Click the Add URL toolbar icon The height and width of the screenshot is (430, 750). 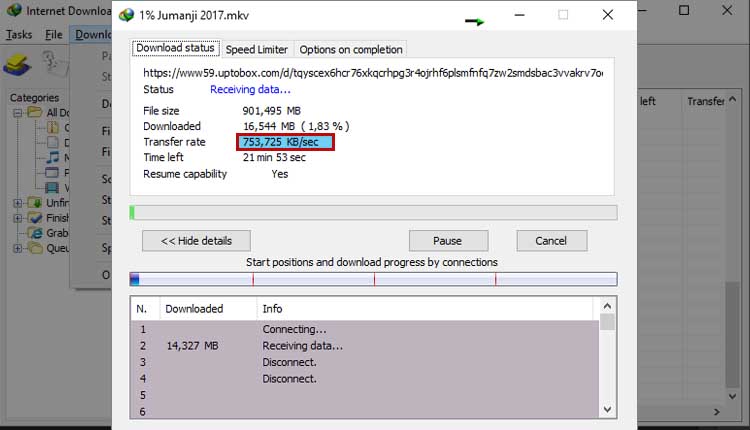tap(17, 65)
